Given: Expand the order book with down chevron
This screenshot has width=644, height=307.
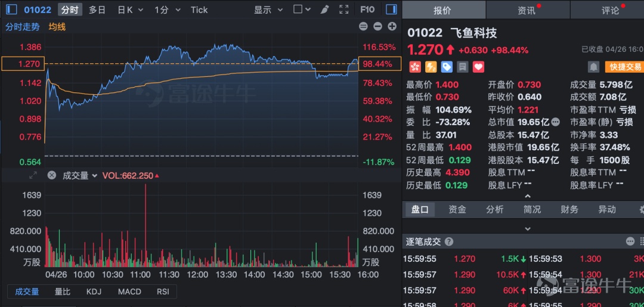Looking at the screenshot, I should pos(528,229).
